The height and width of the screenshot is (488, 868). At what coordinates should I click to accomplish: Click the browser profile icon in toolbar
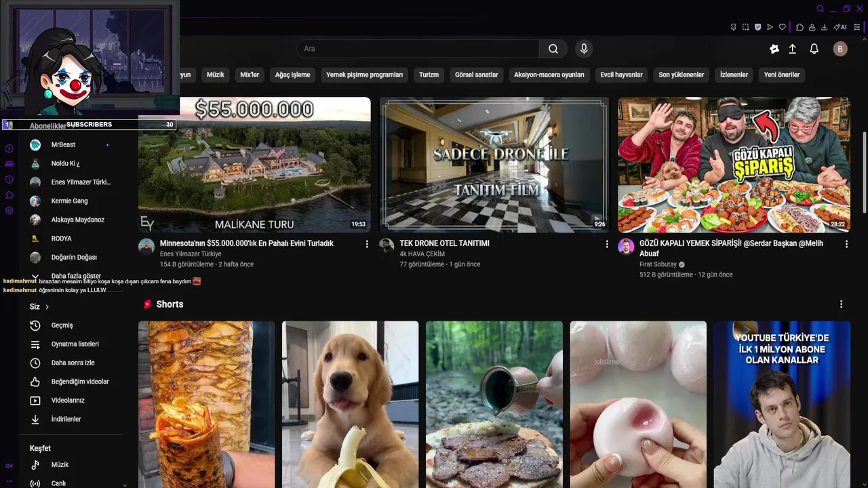point(812,27)
